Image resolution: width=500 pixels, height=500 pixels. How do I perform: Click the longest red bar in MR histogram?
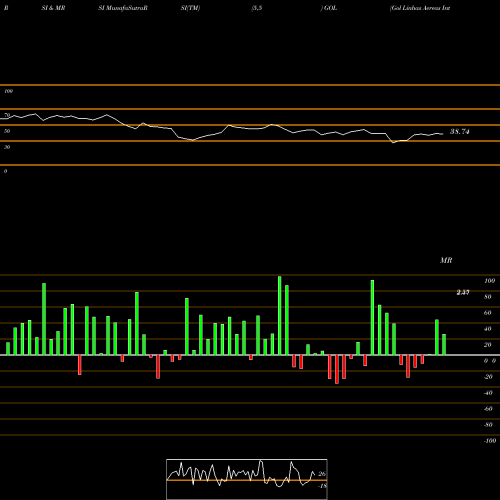click(x=337, y=369)
